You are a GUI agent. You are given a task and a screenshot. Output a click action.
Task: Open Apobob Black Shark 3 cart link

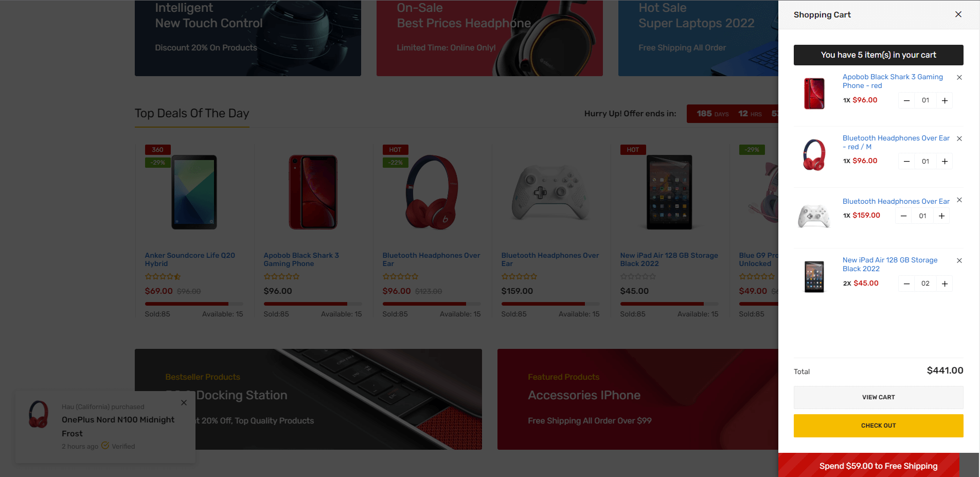point(893,81)
